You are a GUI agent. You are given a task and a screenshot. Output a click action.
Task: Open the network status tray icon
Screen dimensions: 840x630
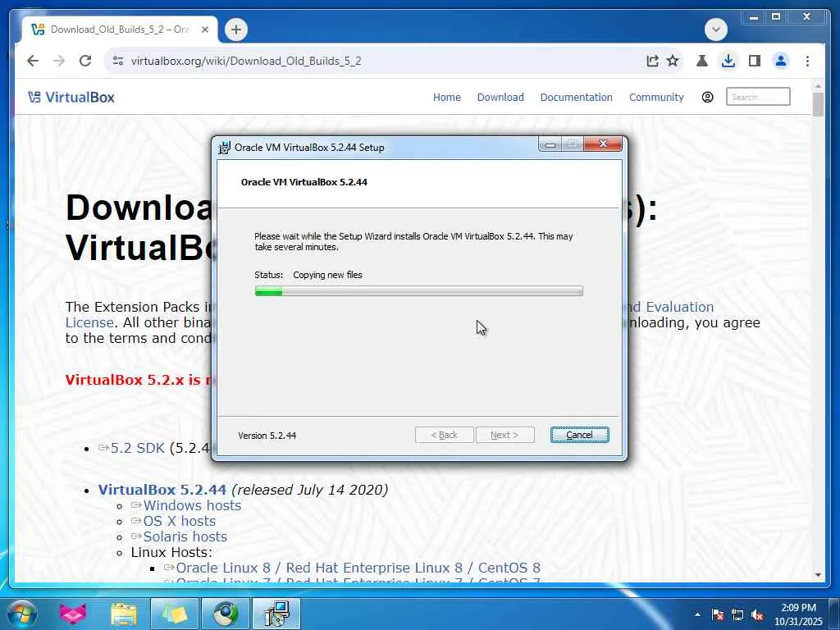pos(737,614)
